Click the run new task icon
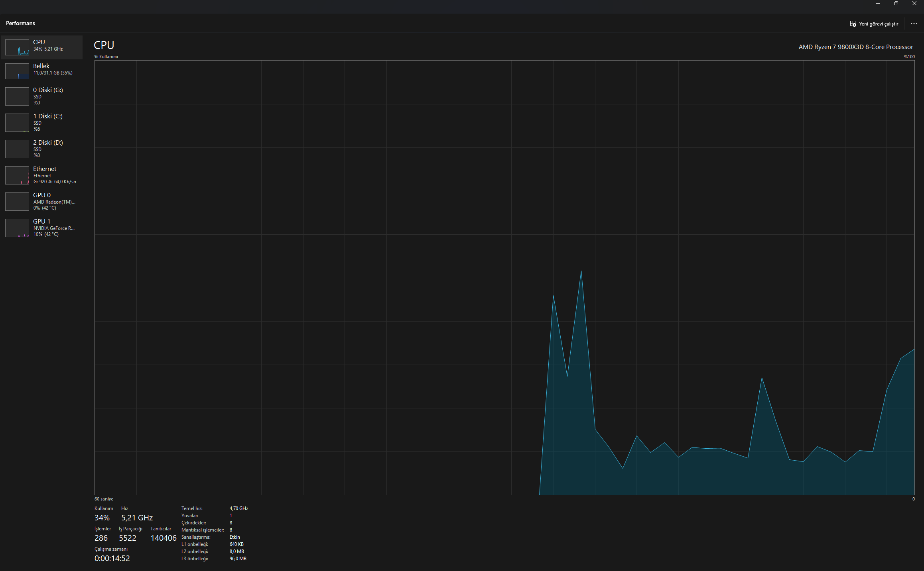Viewport: 924px width, 571px height. (853, 24)
